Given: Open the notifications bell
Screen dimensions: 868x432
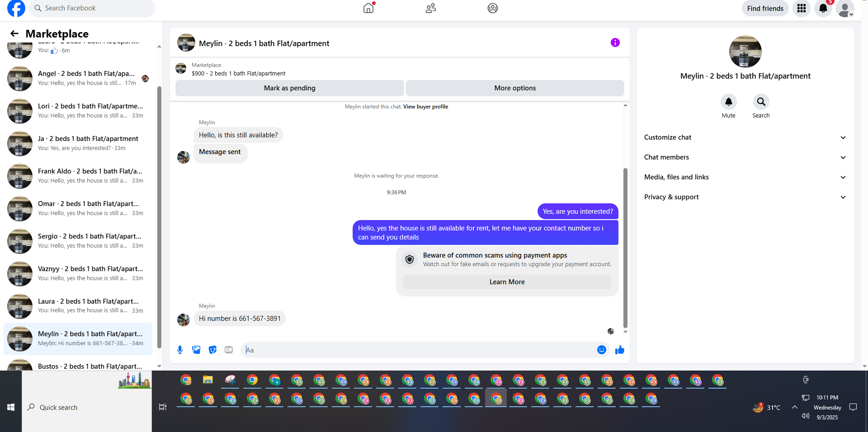Looking at the screenshot, I should pyautogui.click(x=823, y=8).
